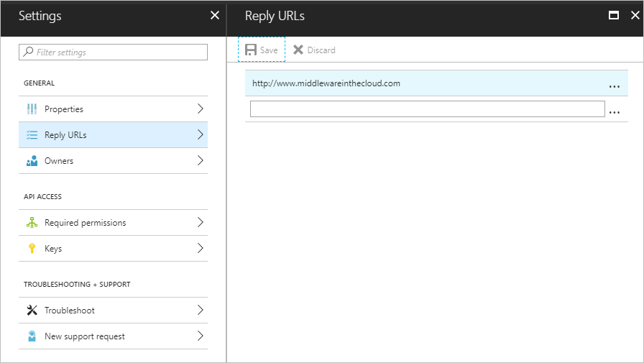Viewport: 644px width, 363px height.
Task: Click the Save floppy disk icon
Action: (x=251, y=50)
